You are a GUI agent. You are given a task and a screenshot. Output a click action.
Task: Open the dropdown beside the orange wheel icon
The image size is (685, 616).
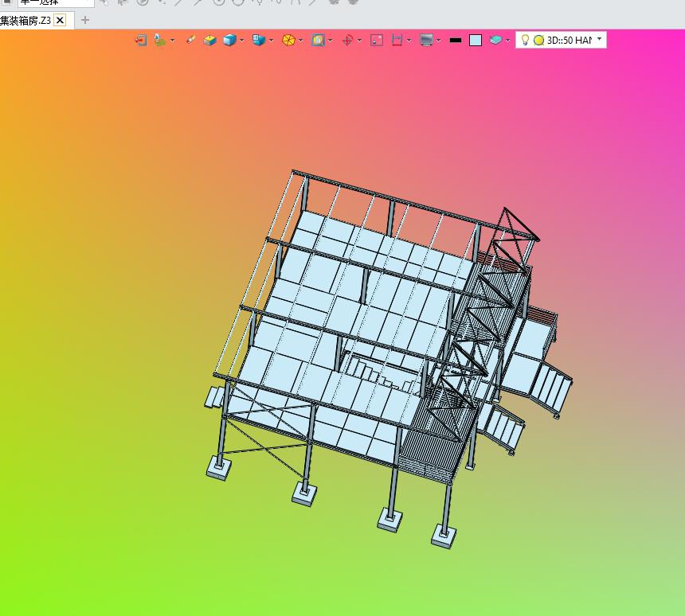300,40
